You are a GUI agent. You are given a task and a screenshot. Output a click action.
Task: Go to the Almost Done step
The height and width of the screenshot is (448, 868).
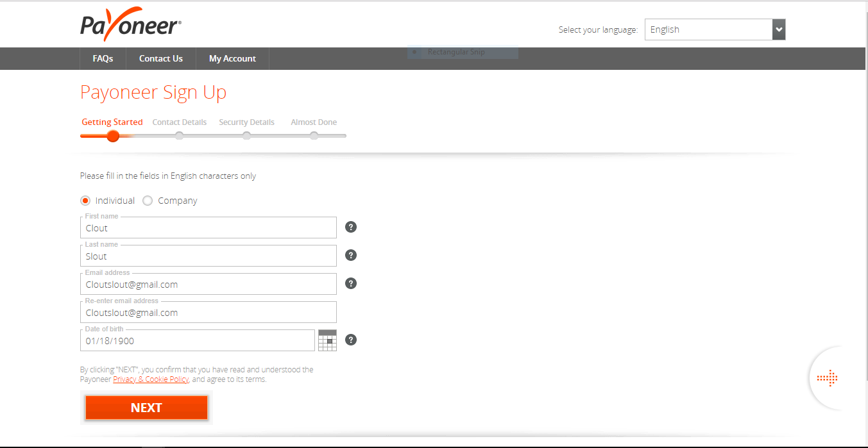tap(314, 122)
